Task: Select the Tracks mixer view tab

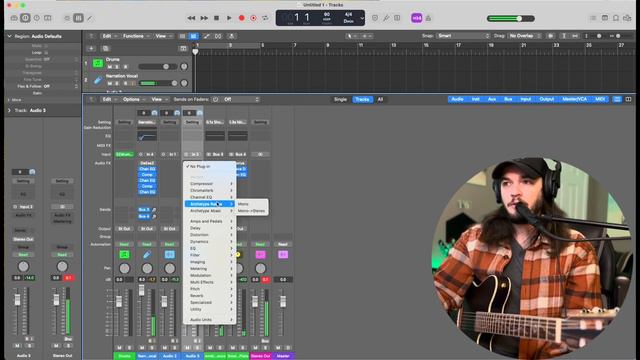Action: click(362, 99)
